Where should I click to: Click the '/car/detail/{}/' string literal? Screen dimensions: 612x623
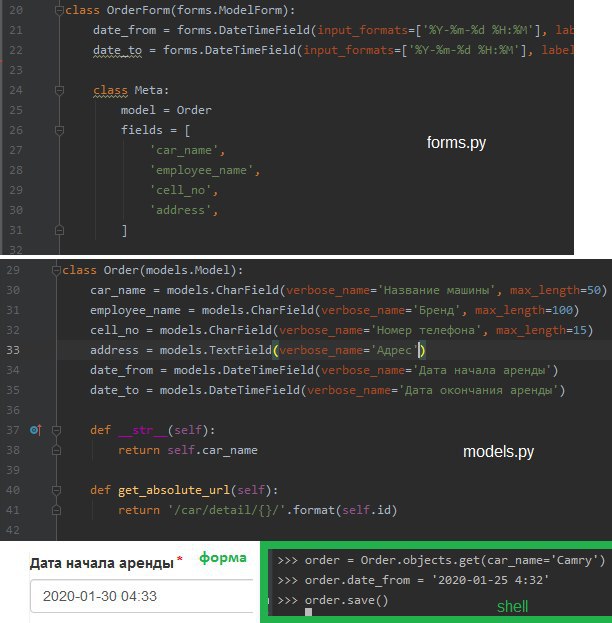(226, 510)
